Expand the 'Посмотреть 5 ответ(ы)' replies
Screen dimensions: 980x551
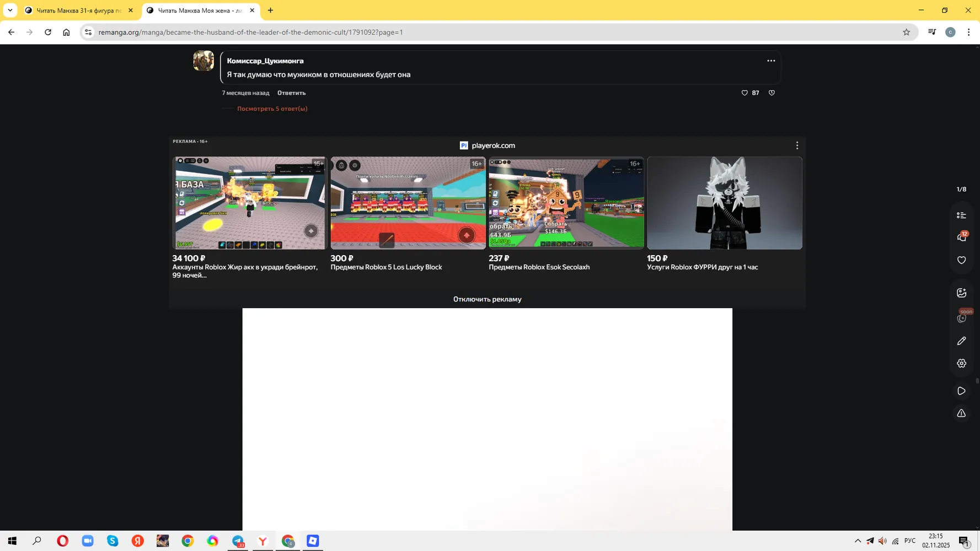coord(272,109)
